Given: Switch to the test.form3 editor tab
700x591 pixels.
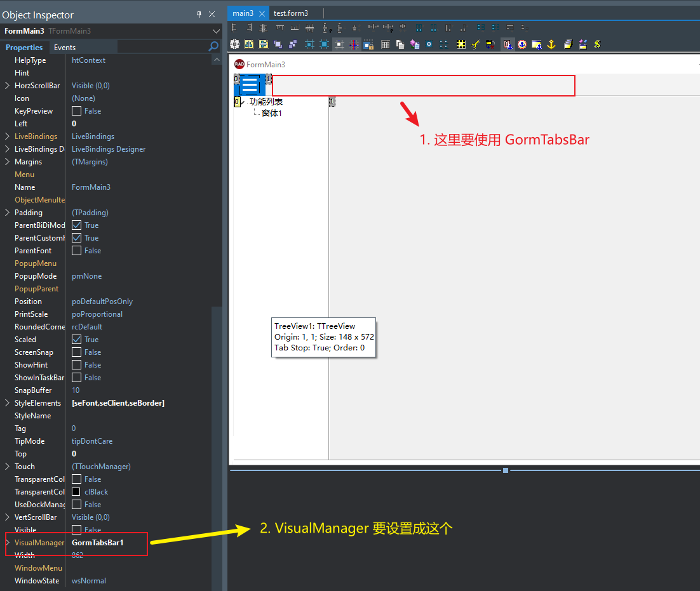Looking at the screenshot, I should (x=291, y=13).
